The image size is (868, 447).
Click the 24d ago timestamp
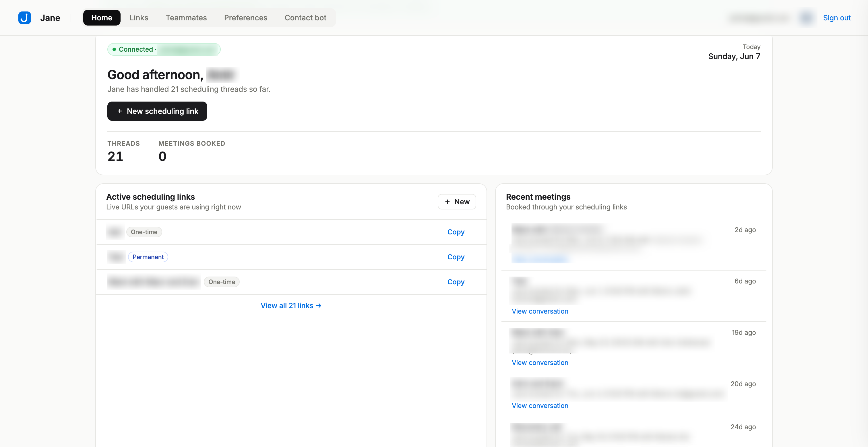[x=743, y=427]
